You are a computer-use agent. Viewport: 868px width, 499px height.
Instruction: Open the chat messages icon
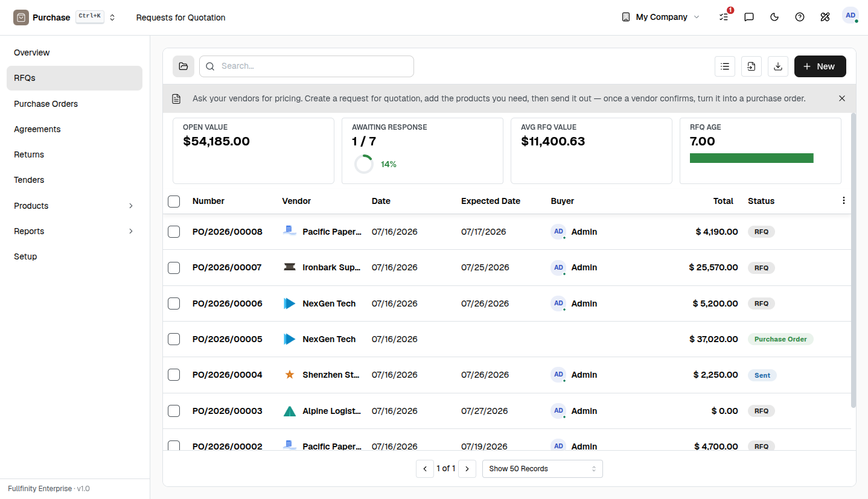click(749, 17)
